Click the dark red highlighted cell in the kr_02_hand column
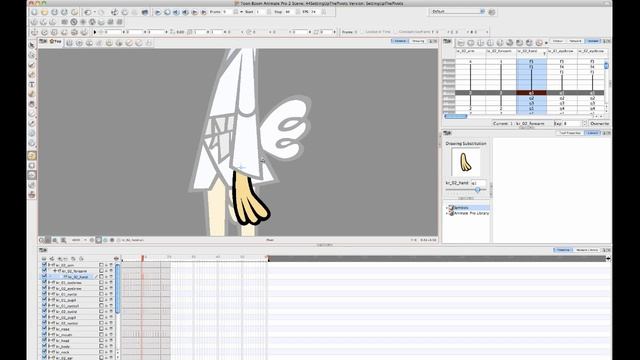The width and height of the screenshot is (640, 360). (531, 93)
